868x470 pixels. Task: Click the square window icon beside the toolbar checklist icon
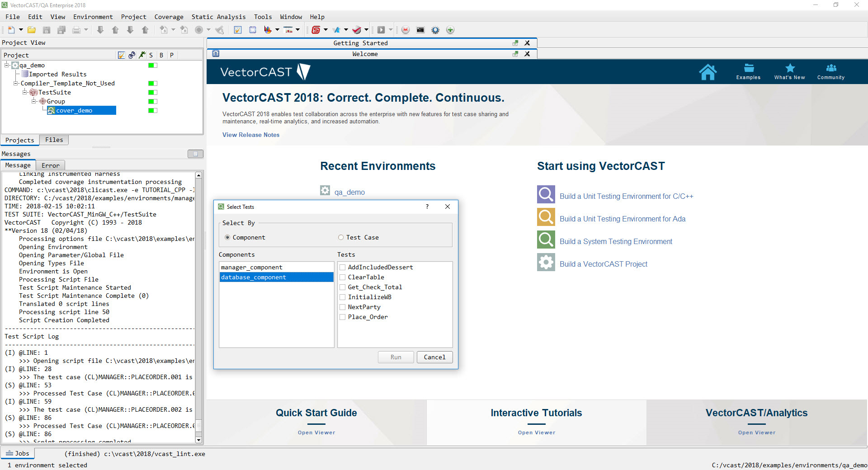point(253,30)
